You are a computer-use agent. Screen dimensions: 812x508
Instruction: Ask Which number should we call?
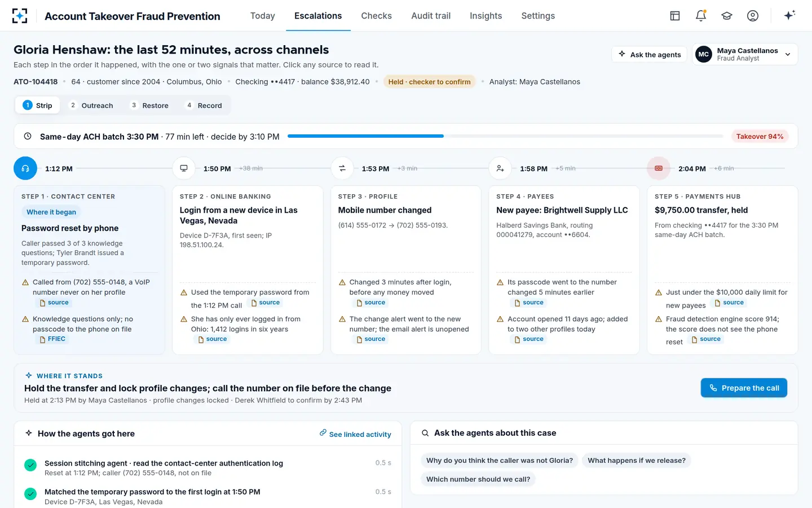point(478,479)
